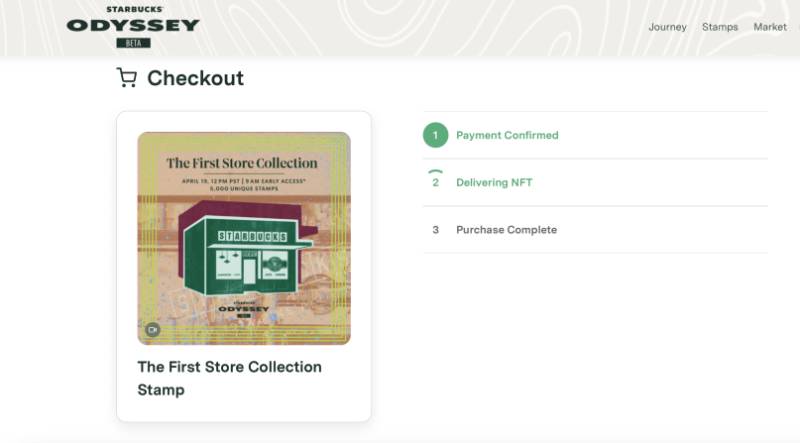Open the Stamps menu item
Image resolution: width=800 pixels, height=443 pixels.
click(x=720, y=27)
